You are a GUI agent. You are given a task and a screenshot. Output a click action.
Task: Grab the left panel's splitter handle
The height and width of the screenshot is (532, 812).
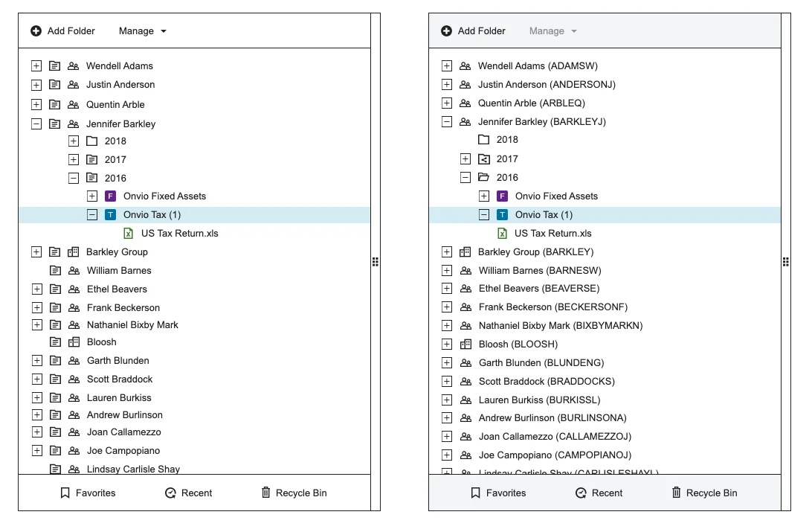pos(376,262)
